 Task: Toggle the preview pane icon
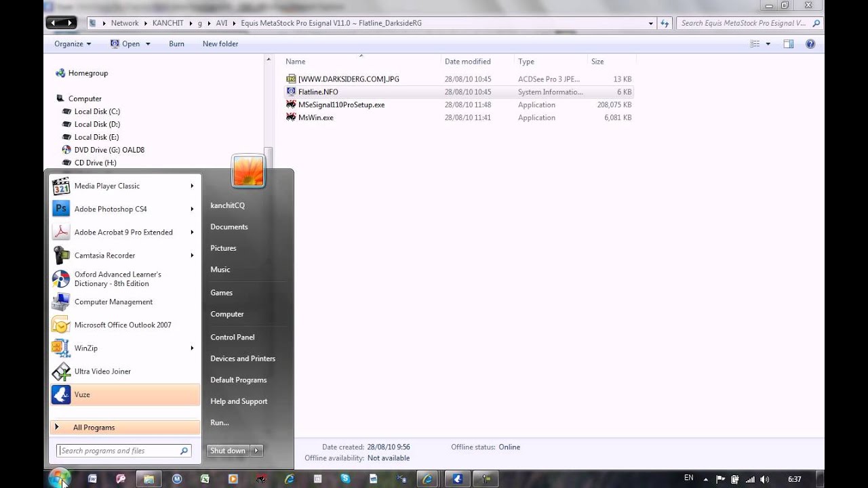[x=788, y=43]
